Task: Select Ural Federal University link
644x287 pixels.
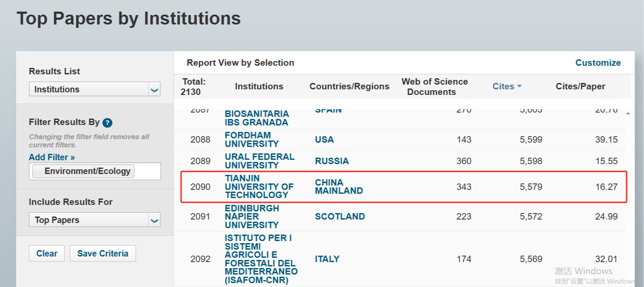Action: (259, 161)
